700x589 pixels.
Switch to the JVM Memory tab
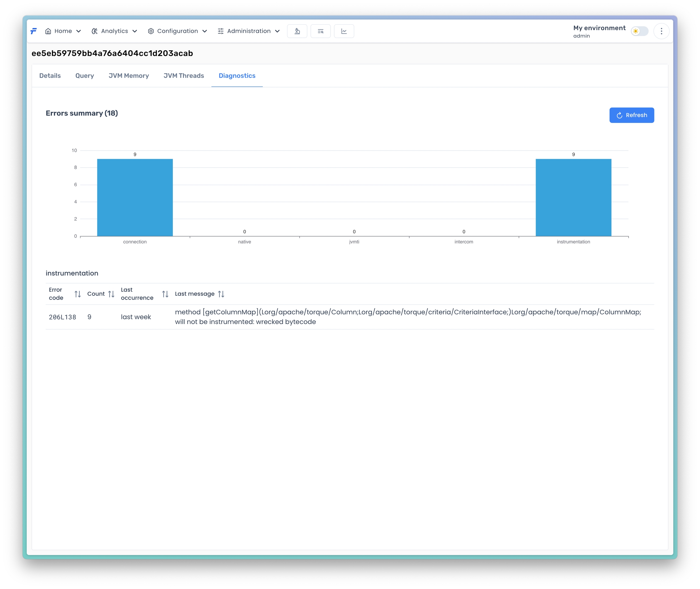129,76
